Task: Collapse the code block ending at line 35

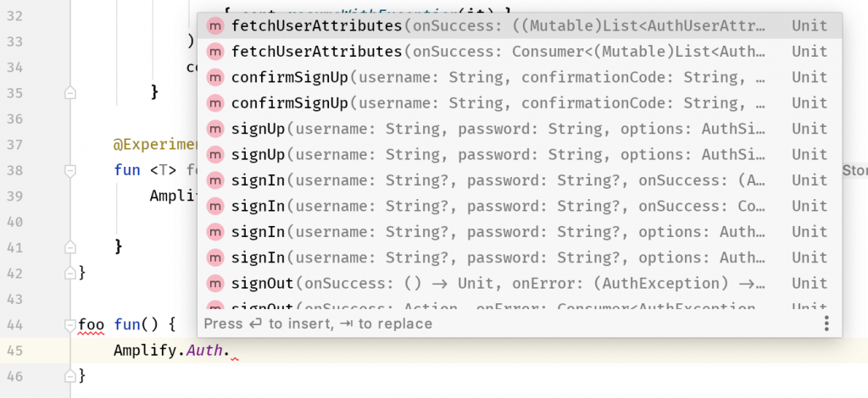Action: [x=70, y=92]
